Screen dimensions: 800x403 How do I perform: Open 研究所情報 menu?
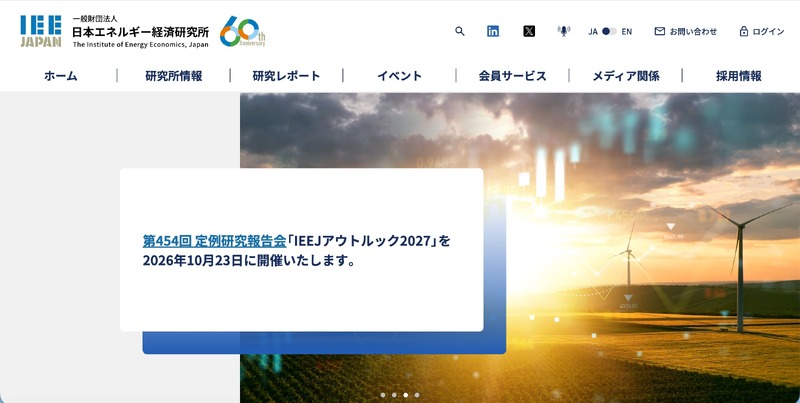173,76
